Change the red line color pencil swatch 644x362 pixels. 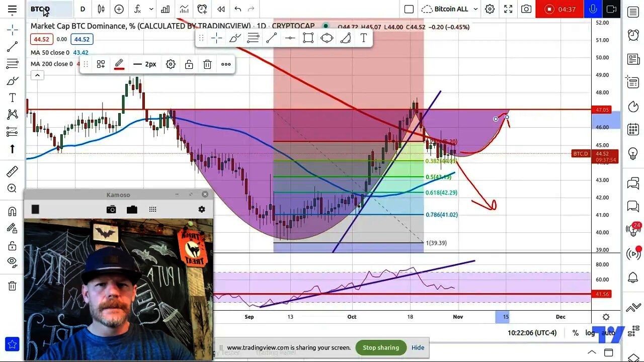tap(119, 64)
